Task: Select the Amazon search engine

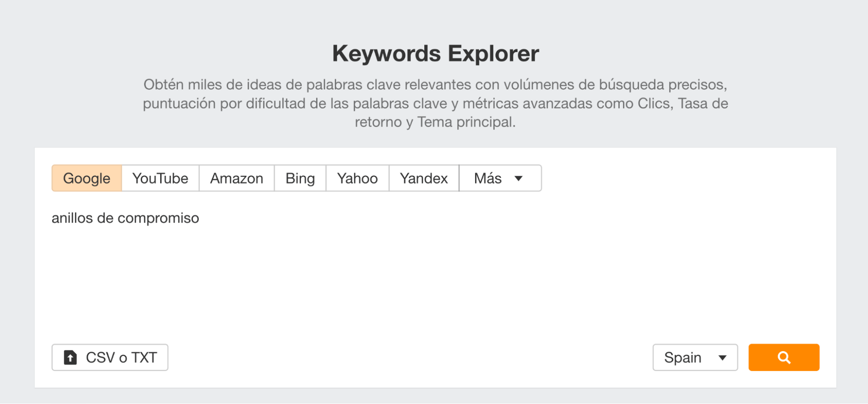Action: coord(236,178)
